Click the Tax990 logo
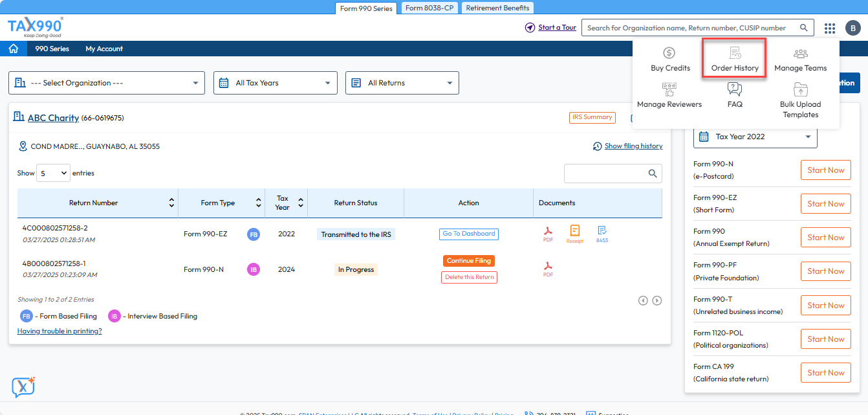Viewport: 868px width, 415px height. (36, 28)
